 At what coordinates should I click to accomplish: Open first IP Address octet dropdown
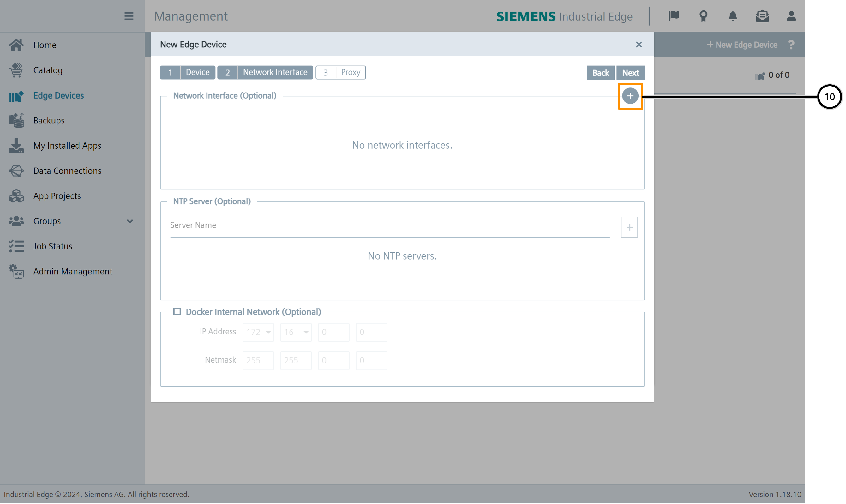[258, 332]
